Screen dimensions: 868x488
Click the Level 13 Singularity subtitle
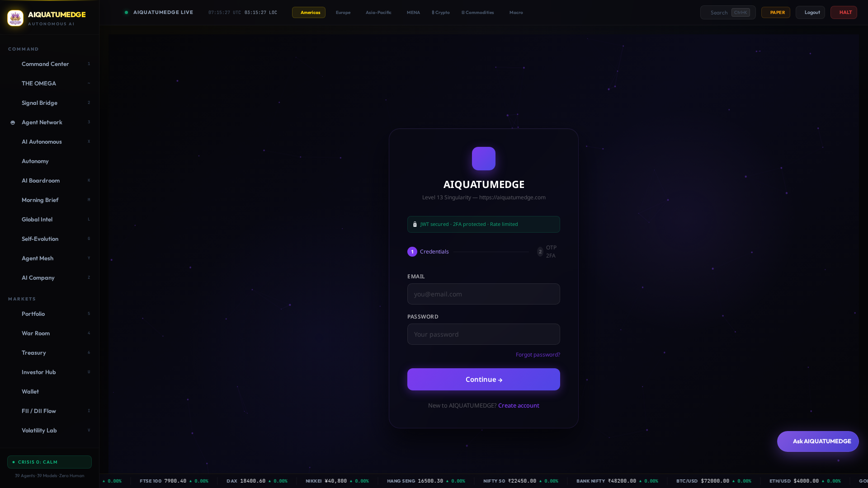[484, 197]
